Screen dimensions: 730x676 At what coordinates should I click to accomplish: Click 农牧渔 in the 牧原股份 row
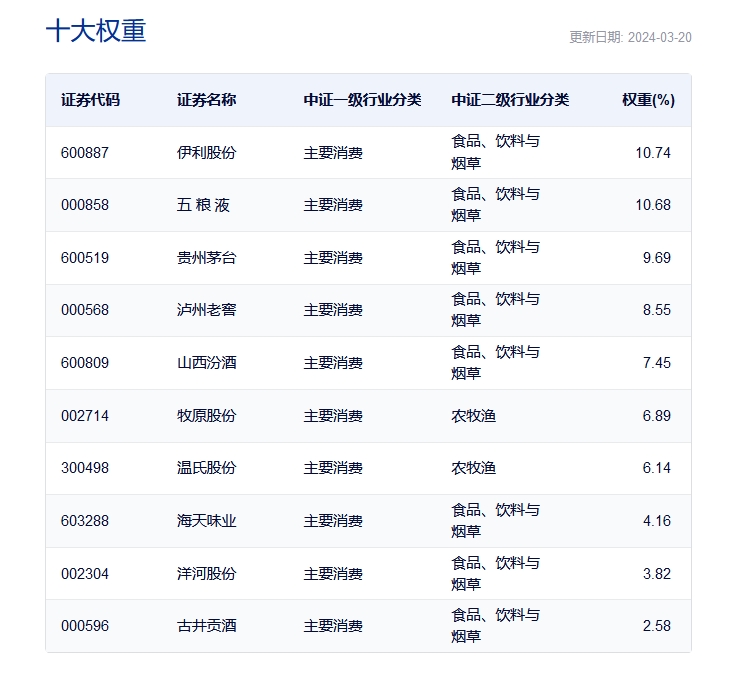(473, 415)
